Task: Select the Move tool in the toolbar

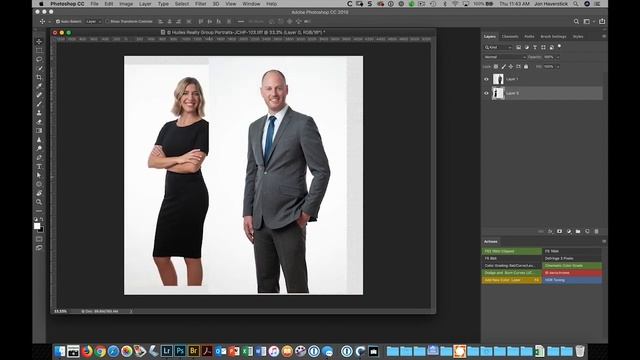Action: pyautogui.click(x=39, y=42)
